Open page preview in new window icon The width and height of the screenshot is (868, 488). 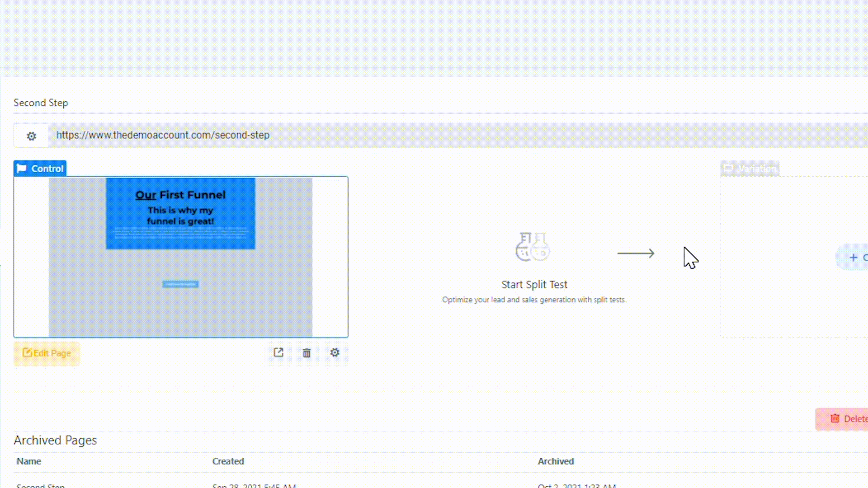click(x=278, y=352)
